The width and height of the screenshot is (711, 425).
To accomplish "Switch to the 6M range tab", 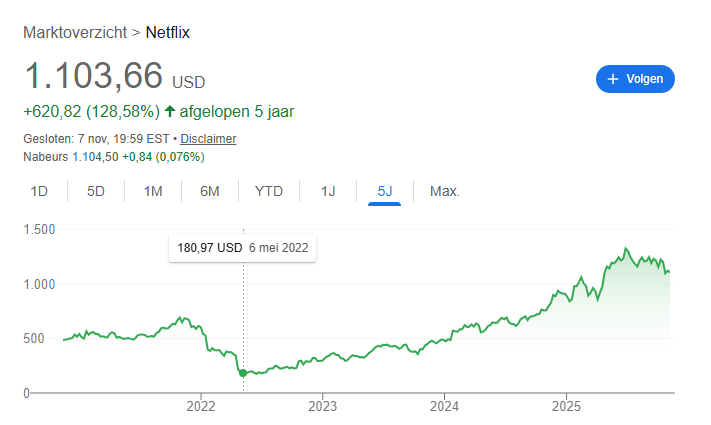I will [x=210, y=191].
